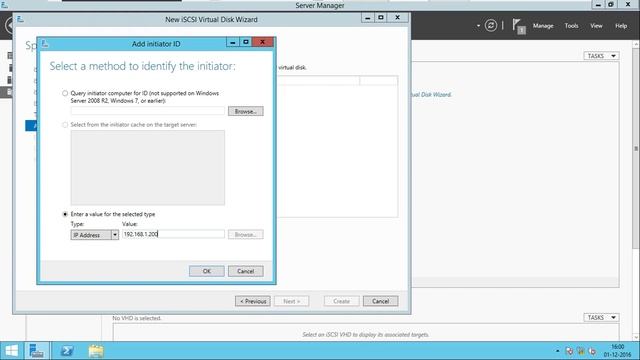The width and height of the screenshot is (640, 360).
Task: Expand the lower TASKS dropdown near iSCSI targets
Action: (601, 318)
